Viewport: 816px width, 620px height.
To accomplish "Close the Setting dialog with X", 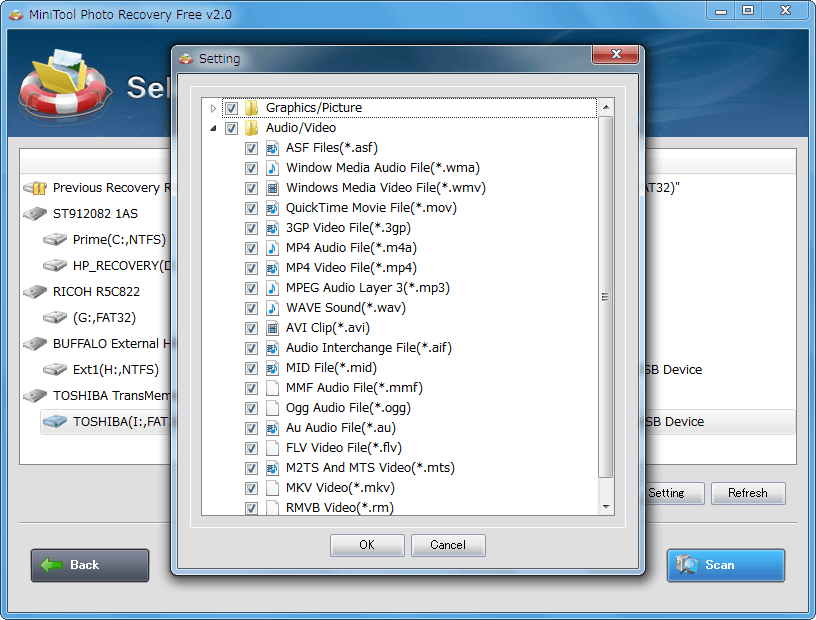I will click(616, 54).
